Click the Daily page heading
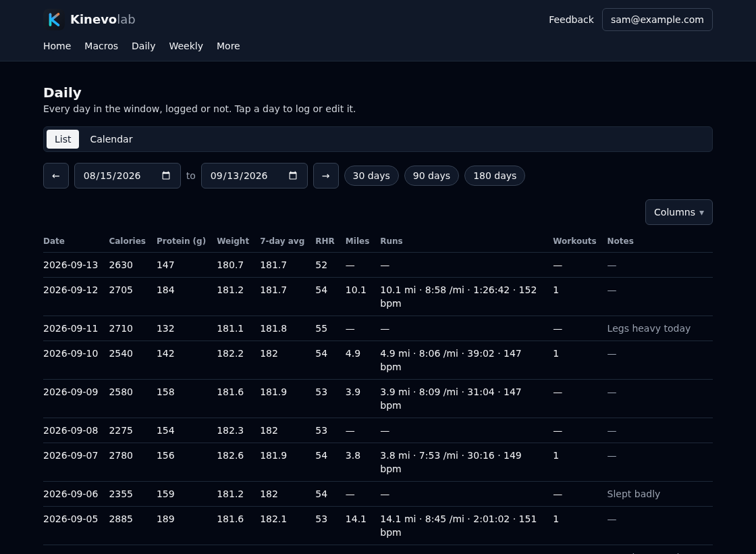 62,93
